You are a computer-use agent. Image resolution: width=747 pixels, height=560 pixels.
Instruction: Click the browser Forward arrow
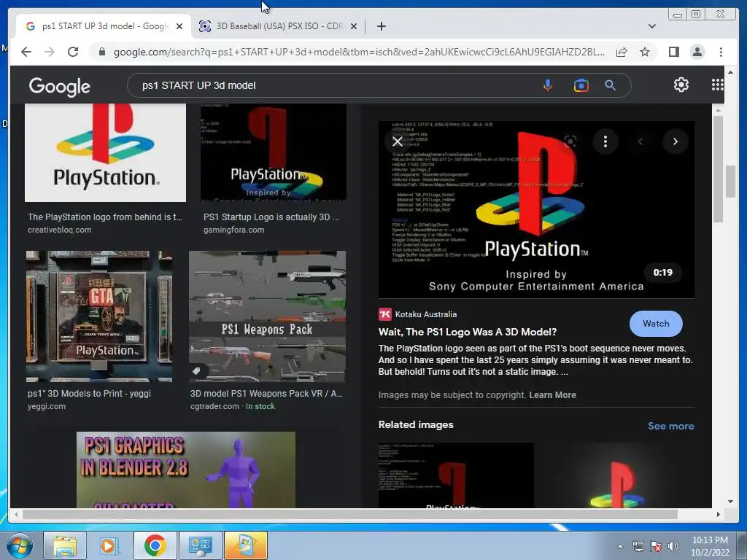50,52
